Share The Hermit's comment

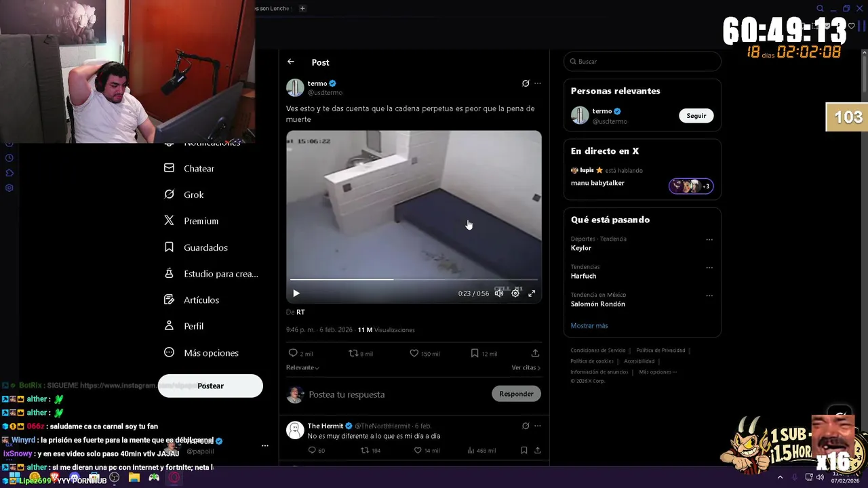[x=538, y=450]
